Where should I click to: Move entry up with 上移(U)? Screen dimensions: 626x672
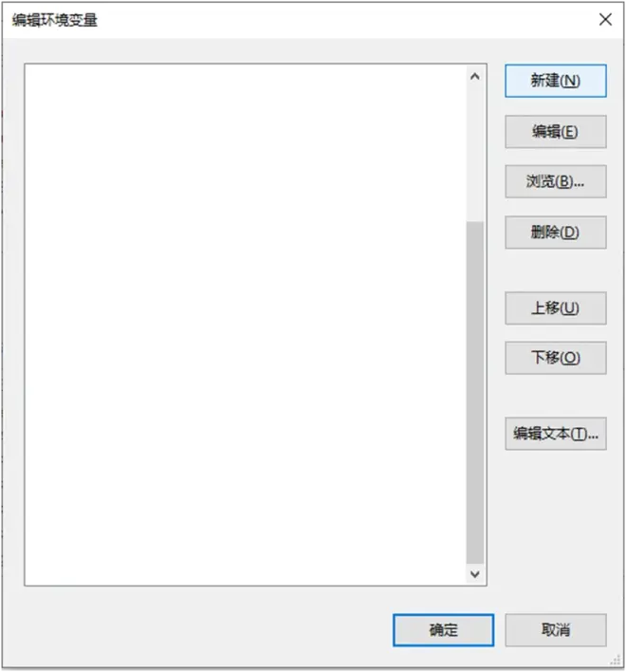556,308
